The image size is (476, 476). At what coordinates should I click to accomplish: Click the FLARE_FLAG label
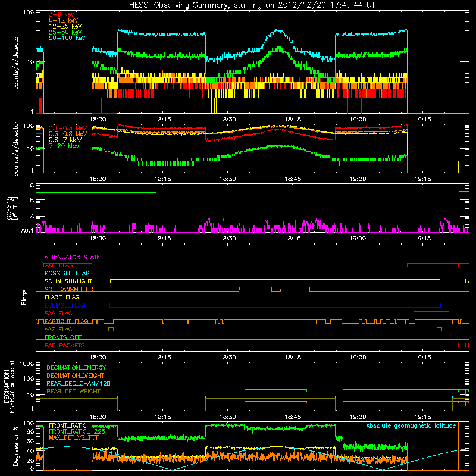[x=62, y=297]
